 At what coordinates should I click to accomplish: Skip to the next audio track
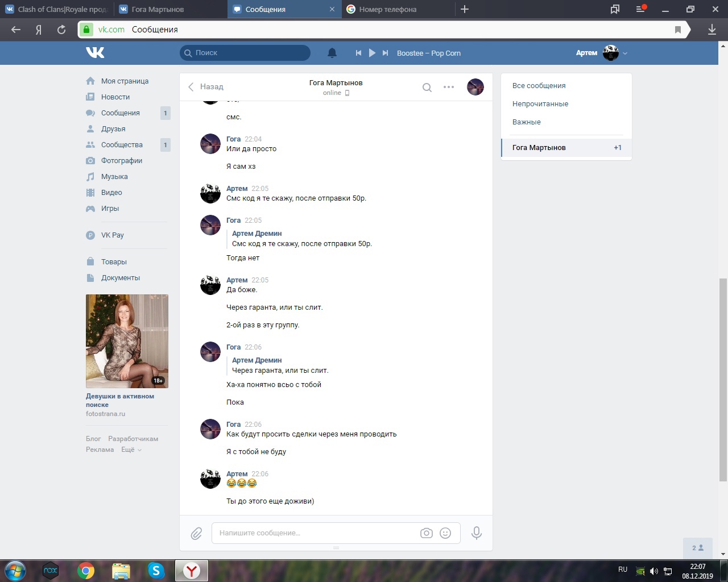point(385,53)
